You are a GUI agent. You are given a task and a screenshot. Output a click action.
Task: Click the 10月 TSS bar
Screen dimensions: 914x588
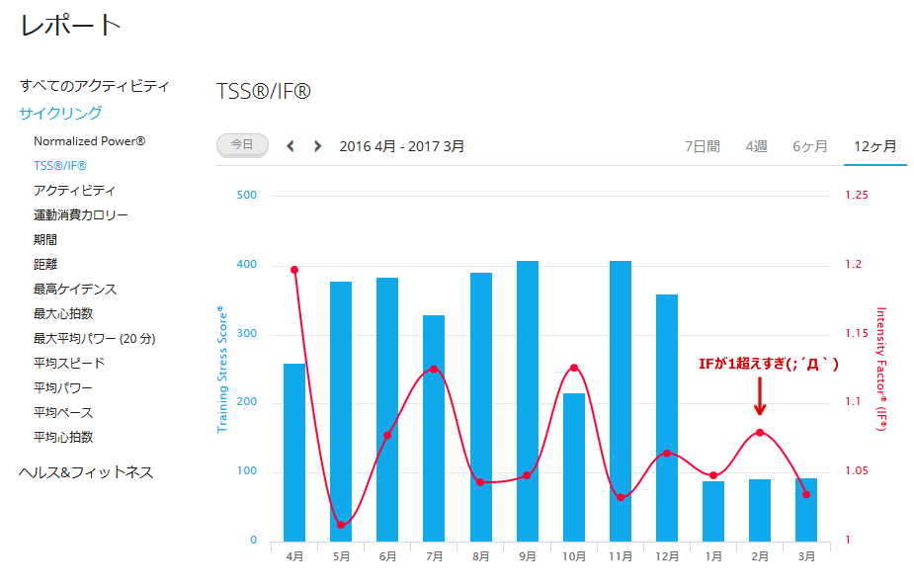click(x=574, y=467)
